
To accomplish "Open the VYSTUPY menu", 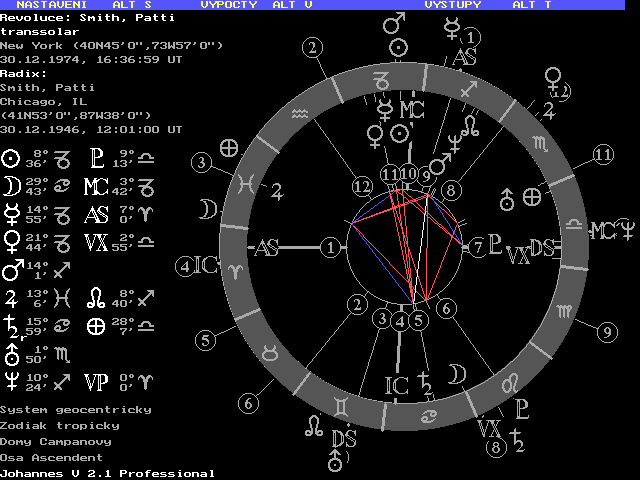I will 452,5.
